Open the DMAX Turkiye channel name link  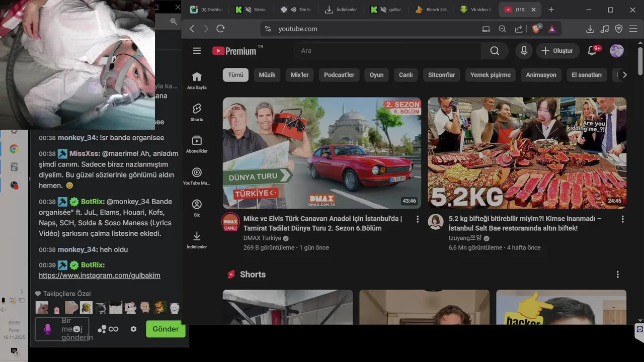[262, 238]
